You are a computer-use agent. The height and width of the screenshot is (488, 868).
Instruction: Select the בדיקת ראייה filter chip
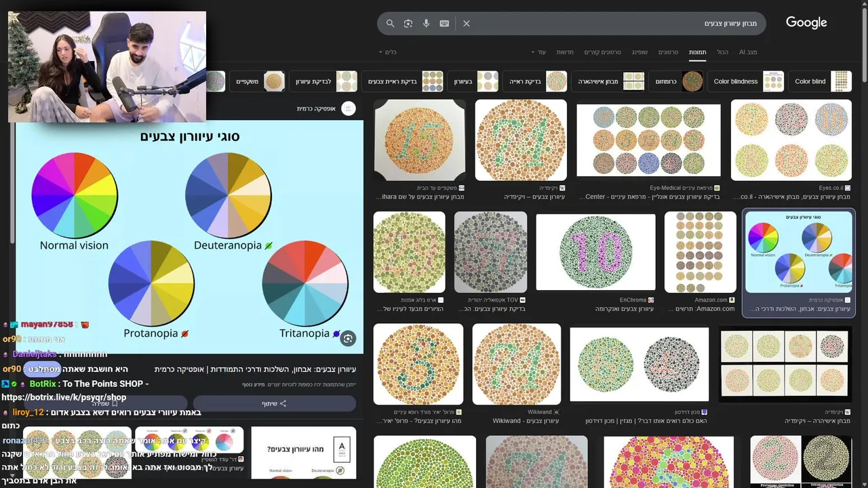click(535, 81)
